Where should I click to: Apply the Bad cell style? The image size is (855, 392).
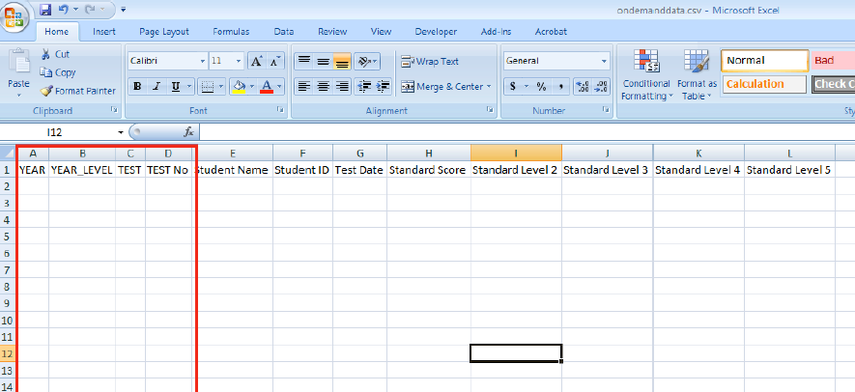coord(833,61)
